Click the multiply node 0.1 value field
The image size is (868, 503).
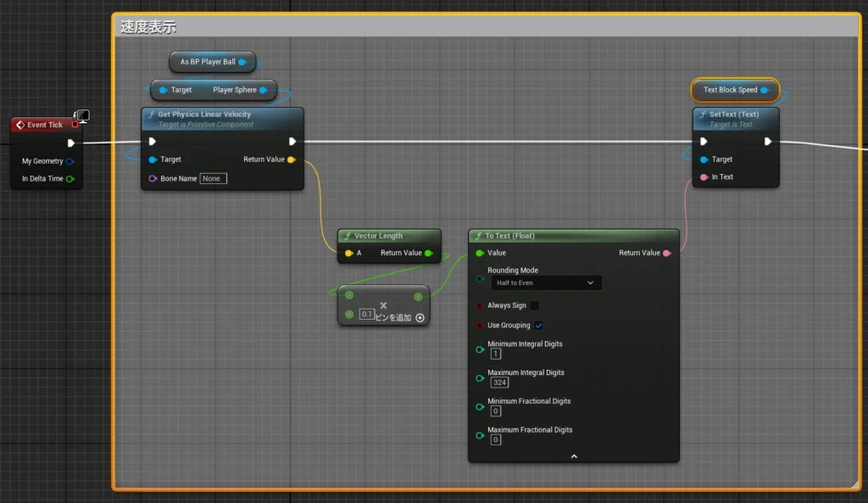pyautogui.click(x=367, y=314)
